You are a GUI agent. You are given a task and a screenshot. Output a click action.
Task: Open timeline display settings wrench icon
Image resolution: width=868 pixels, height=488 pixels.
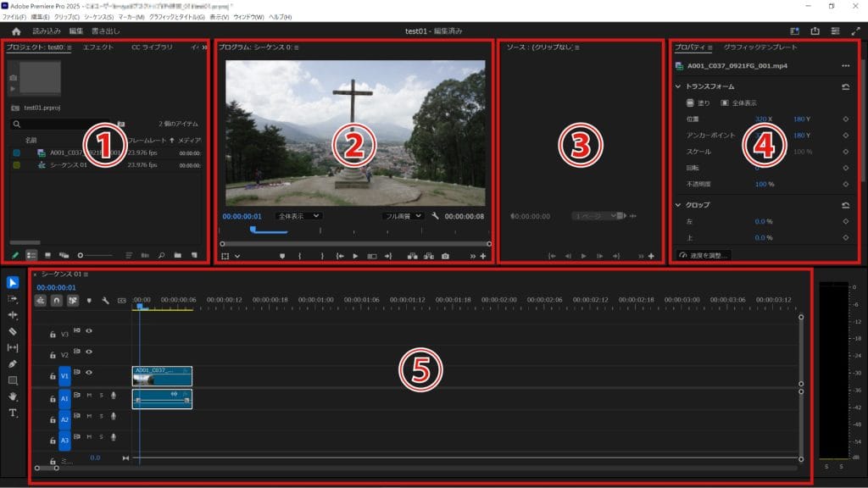[105, 300]
